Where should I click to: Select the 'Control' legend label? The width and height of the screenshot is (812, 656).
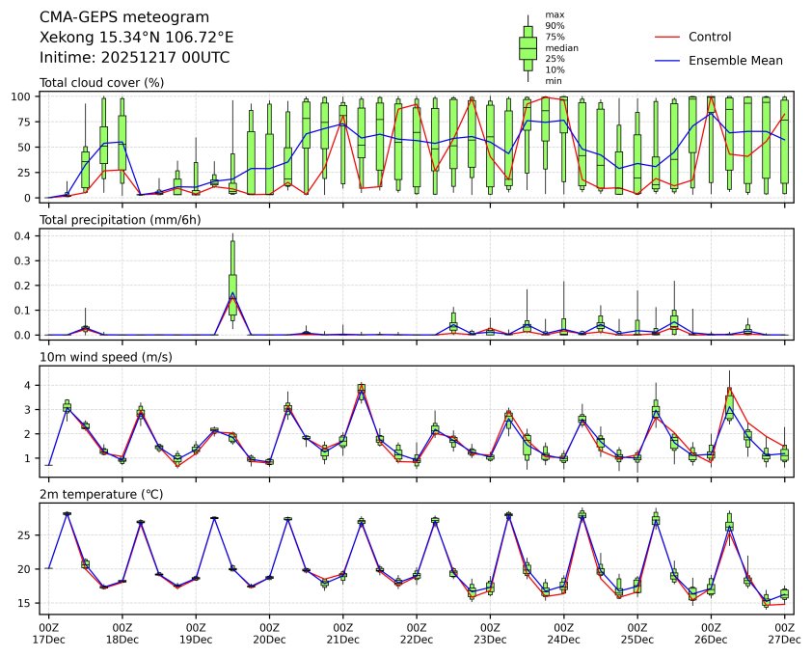[710, 37]
